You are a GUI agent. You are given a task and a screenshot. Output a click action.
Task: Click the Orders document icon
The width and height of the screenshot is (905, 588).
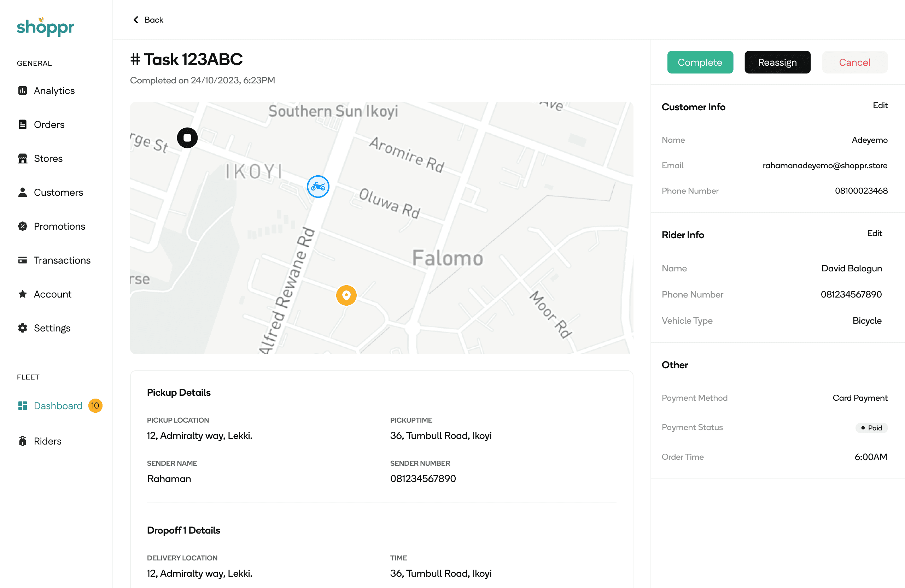coord(22,124)
